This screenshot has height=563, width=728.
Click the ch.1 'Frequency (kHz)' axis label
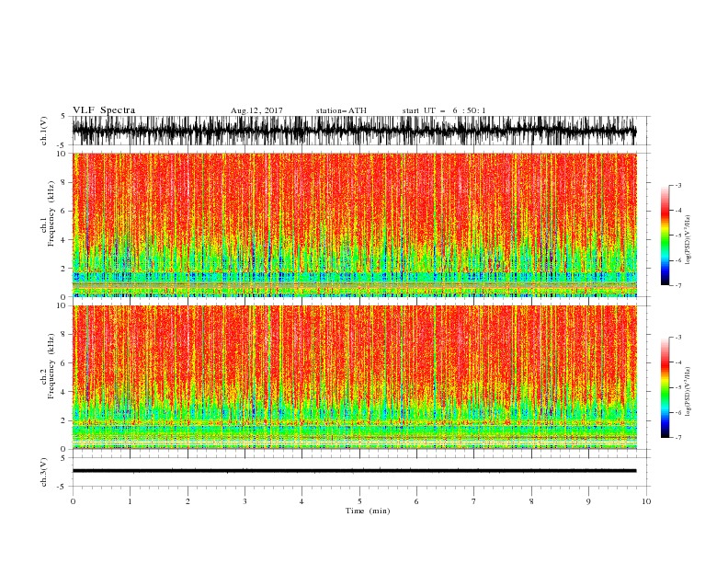(x=51, y=213)
